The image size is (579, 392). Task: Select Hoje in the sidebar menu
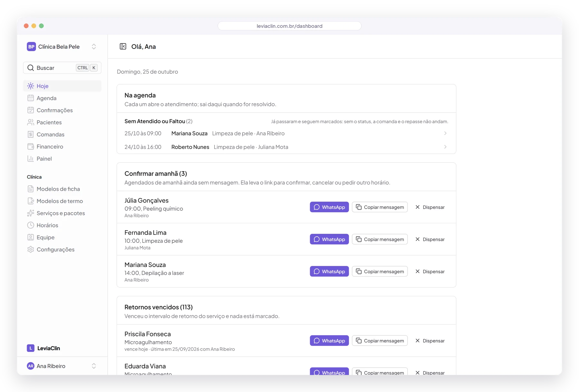62,86
